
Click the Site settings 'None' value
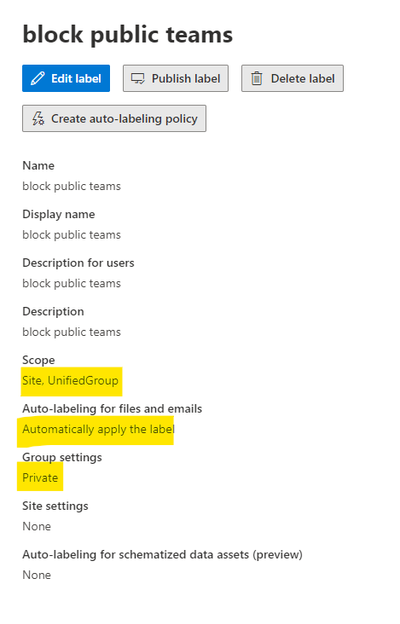click(x=37, y=526)
